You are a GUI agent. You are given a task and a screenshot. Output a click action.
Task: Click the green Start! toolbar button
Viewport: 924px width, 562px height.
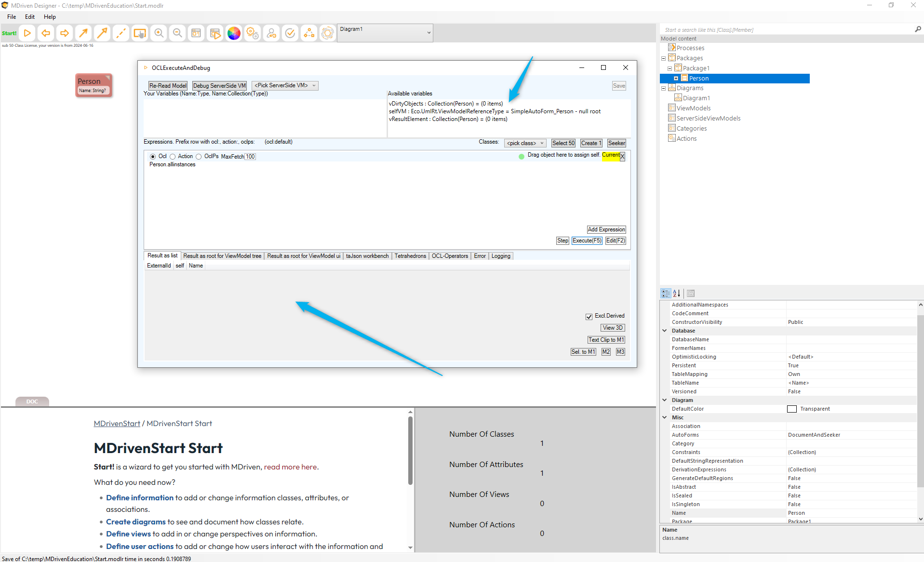[9, 33]
